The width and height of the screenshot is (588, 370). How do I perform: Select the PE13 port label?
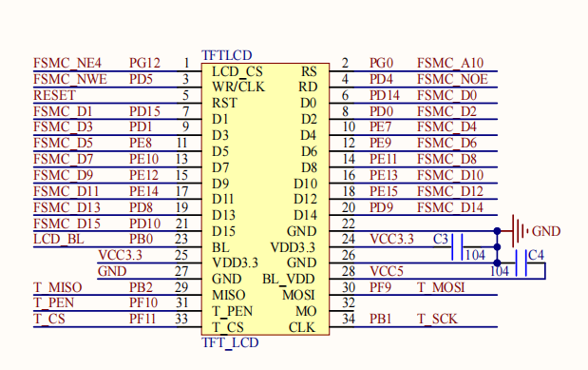384,175
